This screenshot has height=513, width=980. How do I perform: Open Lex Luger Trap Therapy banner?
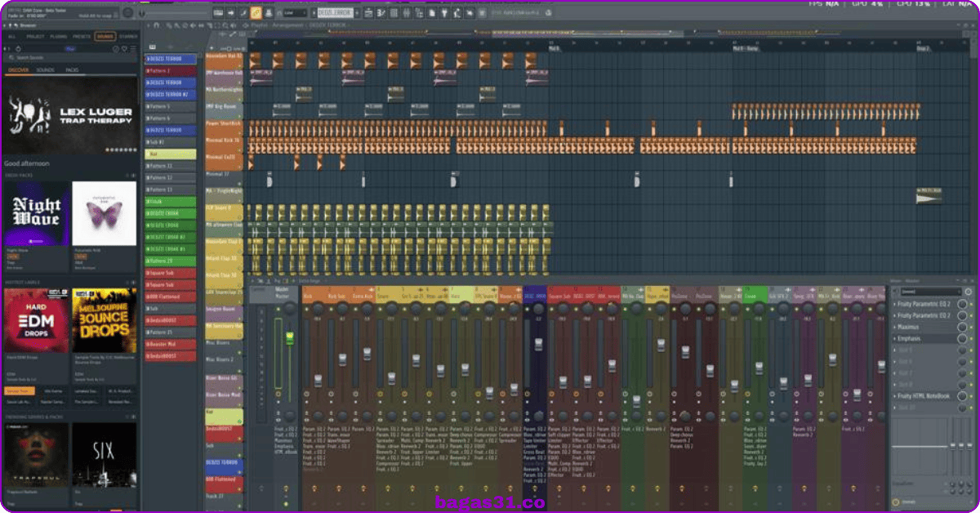pos(69,116)
